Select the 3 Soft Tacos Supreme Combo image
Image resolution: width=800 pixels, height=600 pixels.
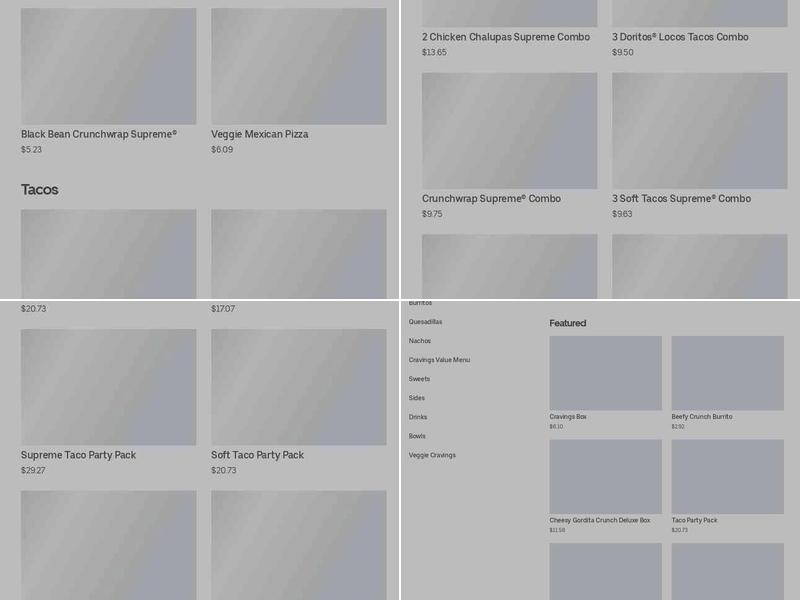pyautogui.click(x=699, y=130)
